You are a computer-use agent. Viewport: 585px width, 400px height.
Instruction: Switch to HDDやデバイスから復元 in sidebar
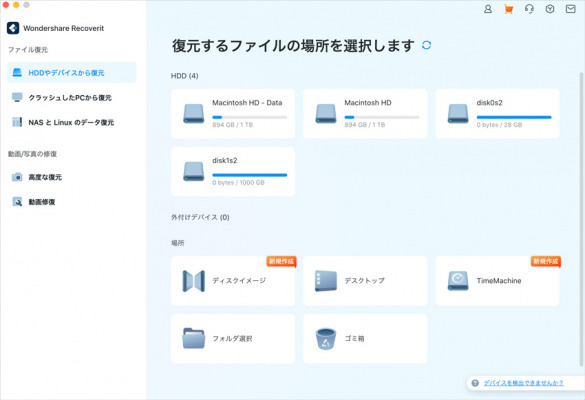click(x=72, y=72)
